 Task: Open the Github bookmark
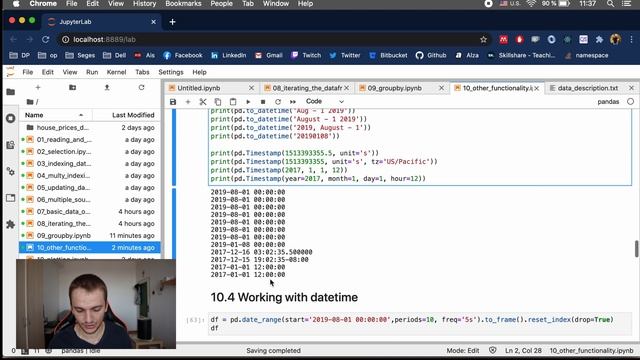[x=431, y=56]
